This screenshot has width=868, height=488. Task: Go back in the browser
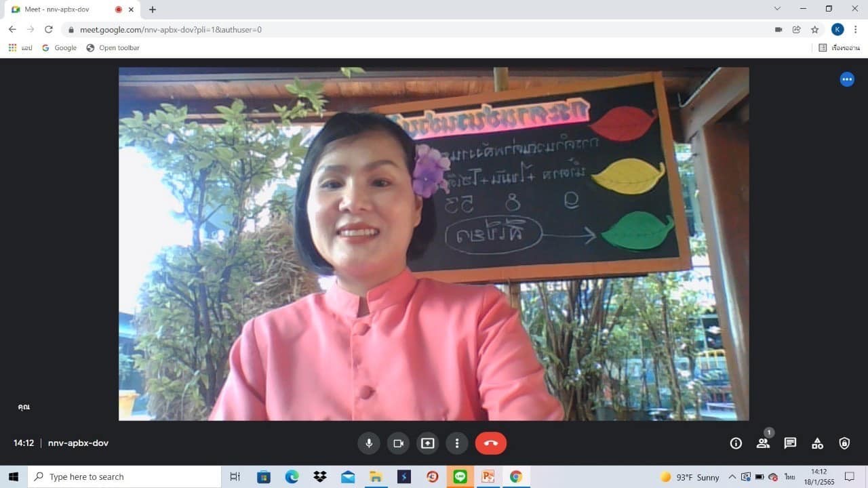pyautogui.click(x=12, y=29)
